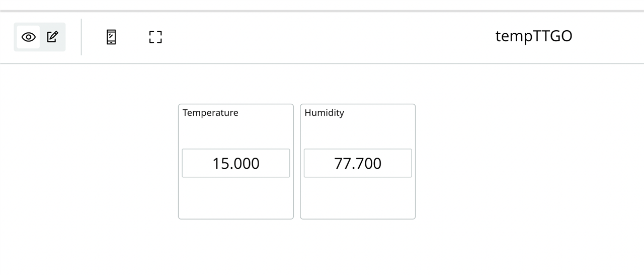The height and width of the screenshot is (275, 644).
Task: Click the gray strip at the window top
Action: tap(322, 11)
